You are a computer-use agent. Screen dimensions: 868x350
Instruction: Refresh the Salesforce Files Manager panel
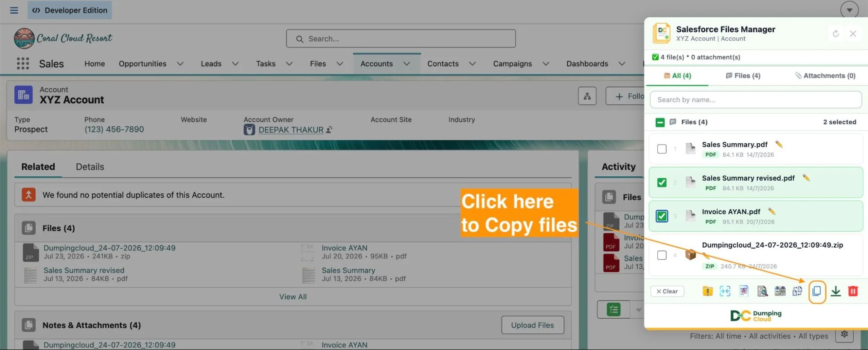pyautogui.click(x=836, y=33)
